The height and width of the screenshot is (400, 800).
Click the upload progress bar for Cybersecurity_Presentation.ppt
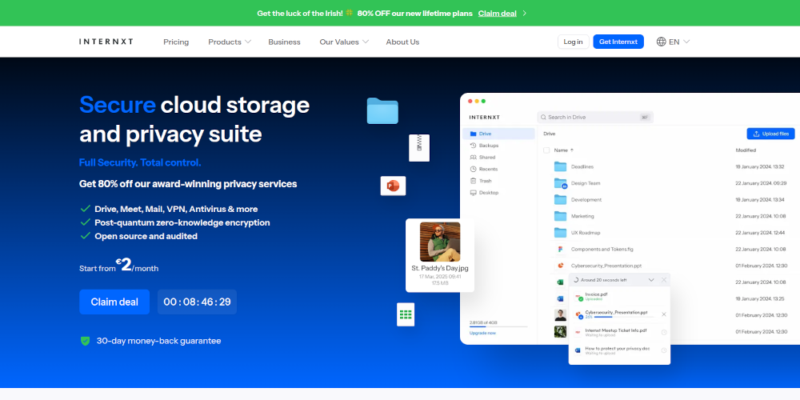tap(623, 317)
